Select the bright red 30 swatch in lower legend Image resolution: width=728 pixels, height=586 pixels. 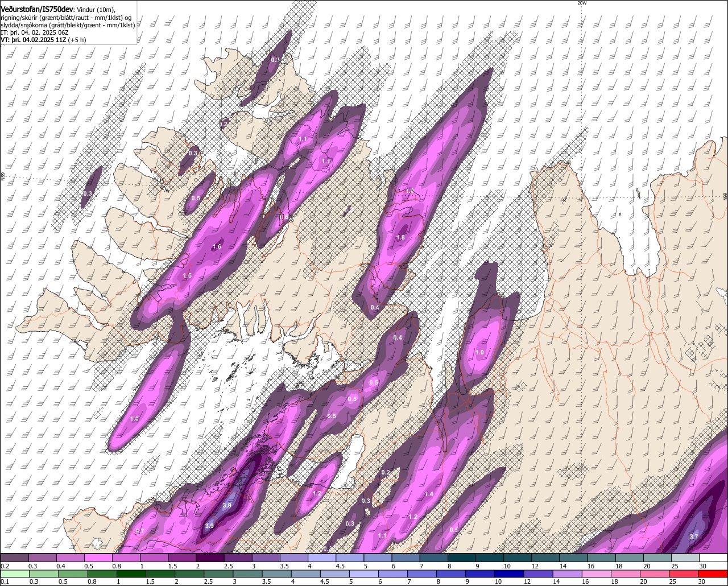tap(714, 573)
